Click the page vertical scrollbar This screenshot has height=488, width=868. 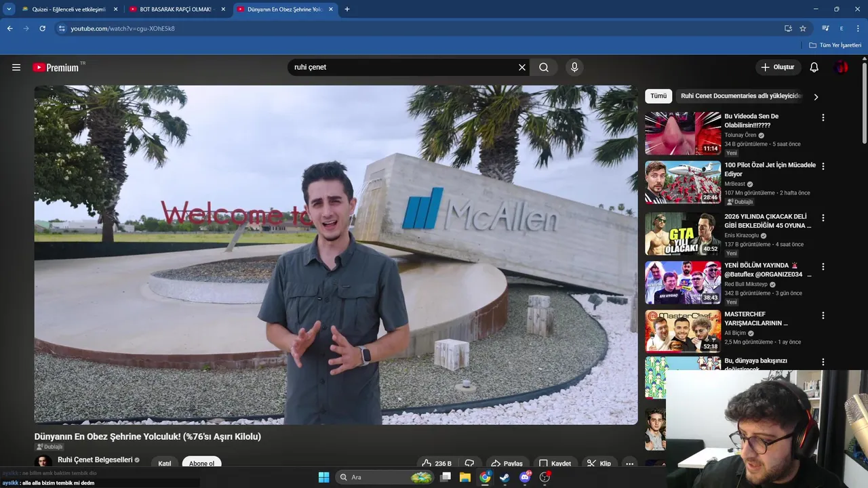click(x=865, y=102)
